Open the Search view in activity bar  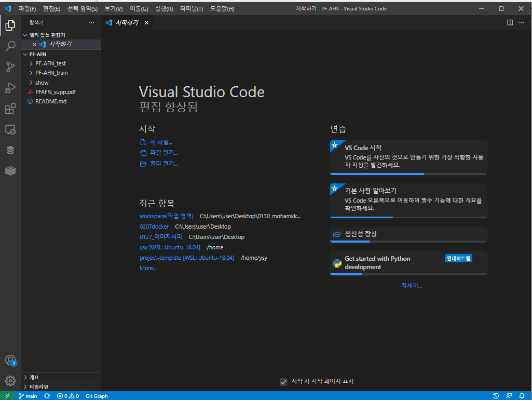coord(10,46)
